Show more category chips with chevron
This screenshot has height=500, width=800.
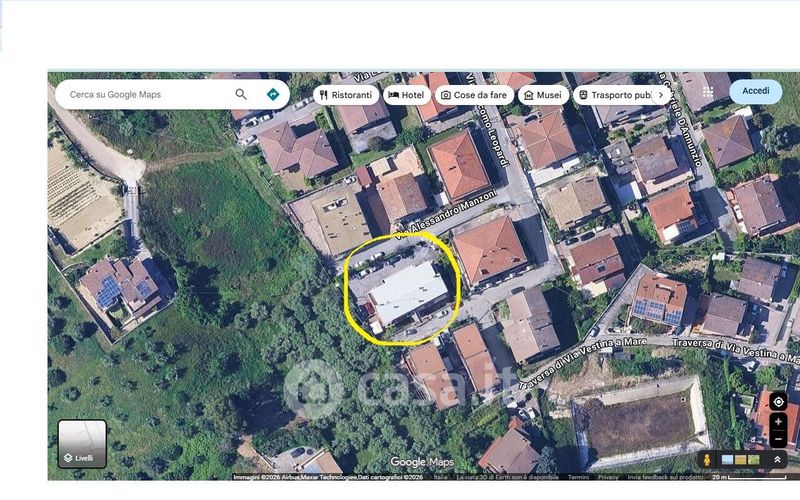pyautogui.click(x=661, y=95)
